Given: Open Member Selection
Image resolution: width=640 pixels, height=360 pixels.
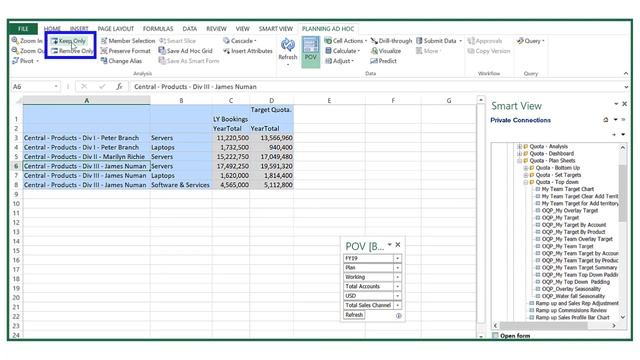Looking at the screenshot, I should 128,41.
